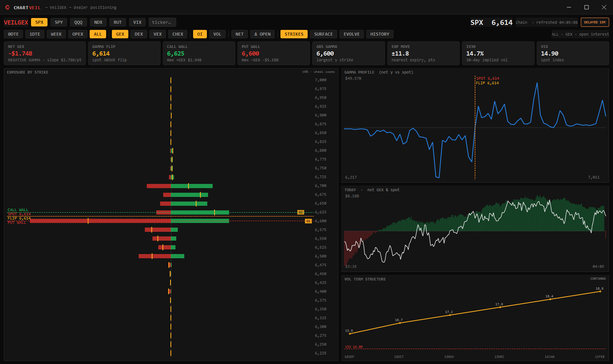Click the 6,500 strike label

pyautogui.click(x=321, y=256)
